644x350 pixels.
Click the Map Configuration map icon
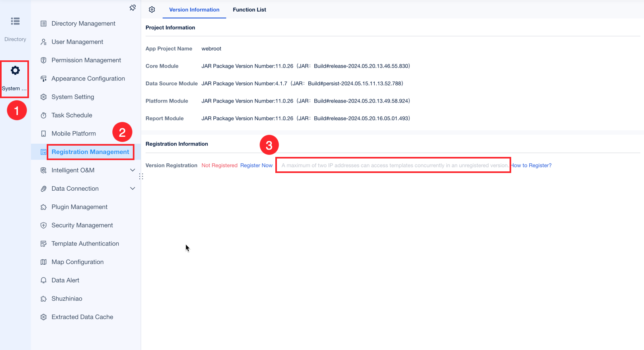[x=43, y=262]
